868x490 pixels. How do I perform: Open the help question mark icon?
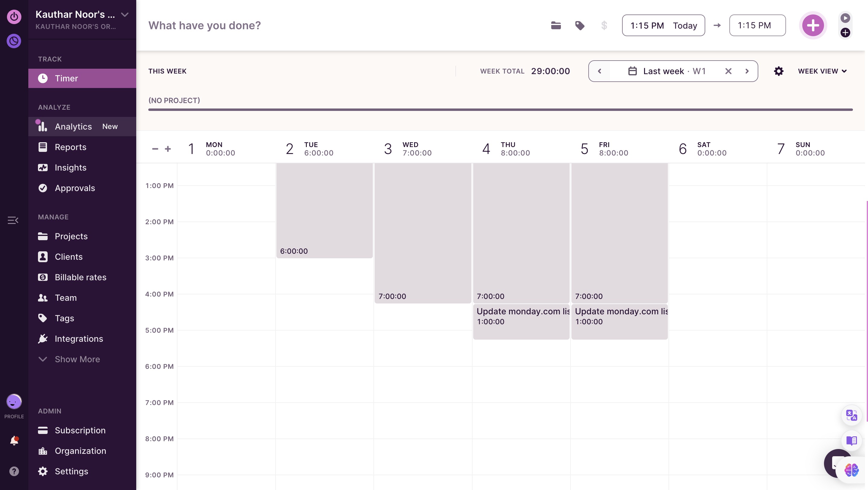[14, 471]
